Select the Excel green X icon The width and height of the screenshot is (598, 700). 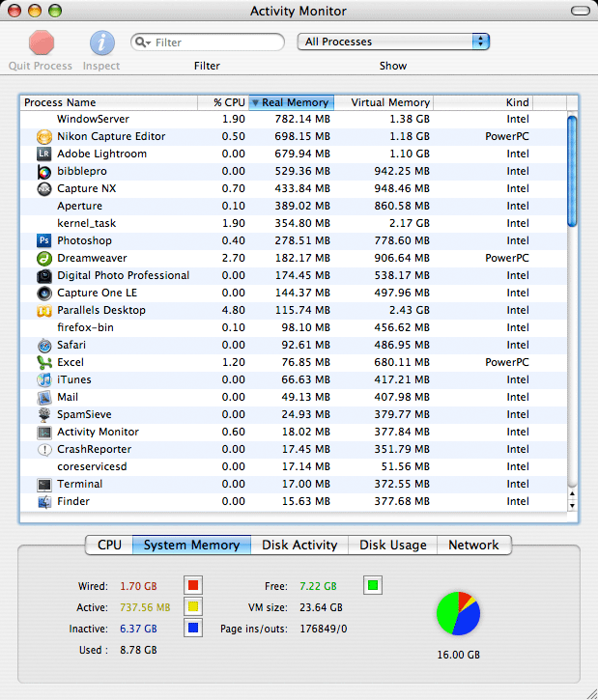pos(43,362)
